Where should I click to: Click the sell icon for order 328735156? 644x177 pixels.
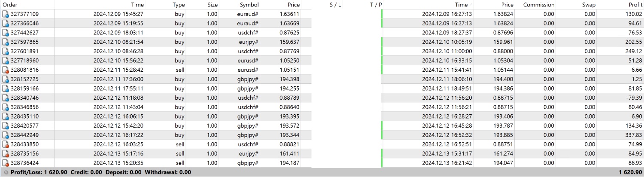6,154
